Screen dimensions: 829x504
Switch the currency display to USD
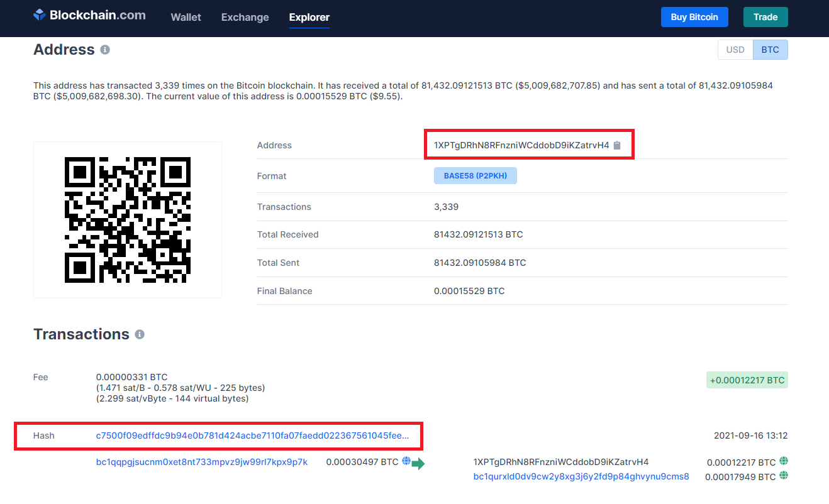coord(735,50)
